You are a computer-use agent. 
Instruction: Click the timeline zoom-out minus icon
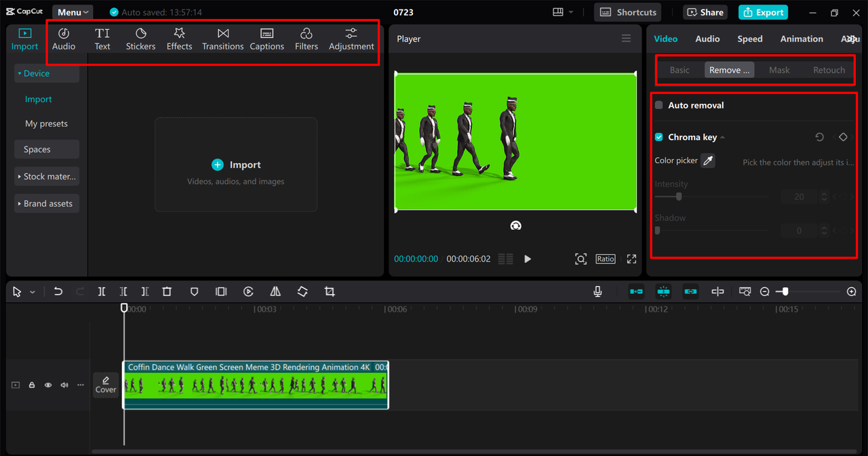point(765,291)
